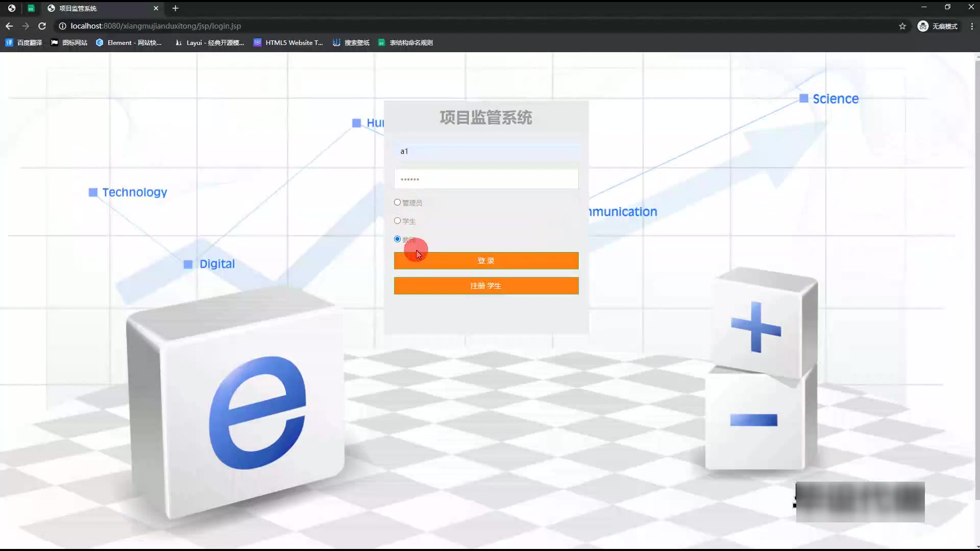
Task: Open the Chrome three-dot menu
Action: [x=972, y=26]
